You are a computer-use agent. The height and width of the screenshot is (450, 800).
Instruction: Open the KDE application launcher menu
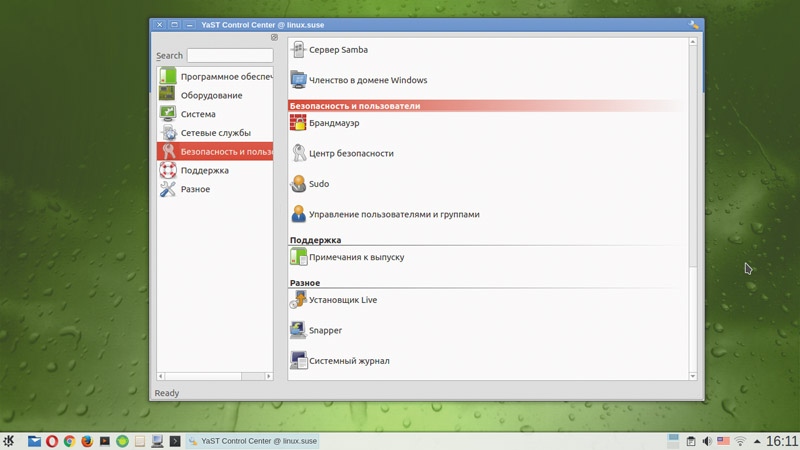click(x=9, y=441)
